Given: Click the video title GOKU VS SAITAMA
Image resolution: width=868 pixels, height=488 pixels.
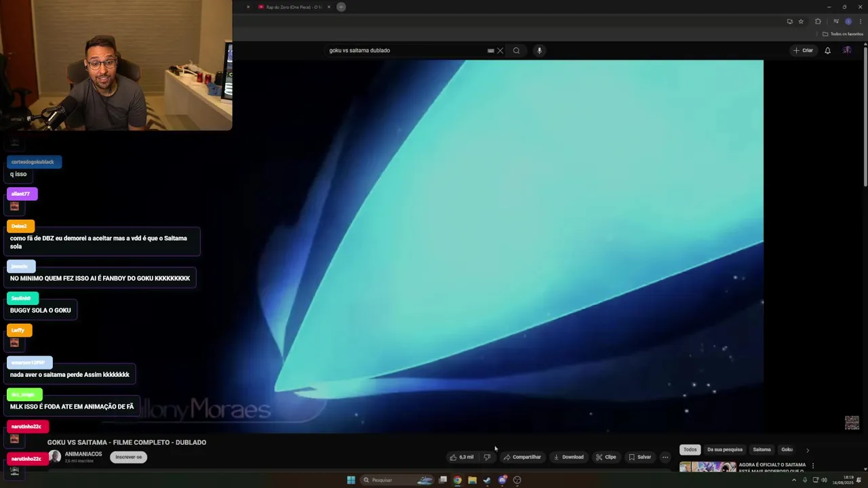Looking at the screenshot, I should pyautogui.click(x=127, y=443).
